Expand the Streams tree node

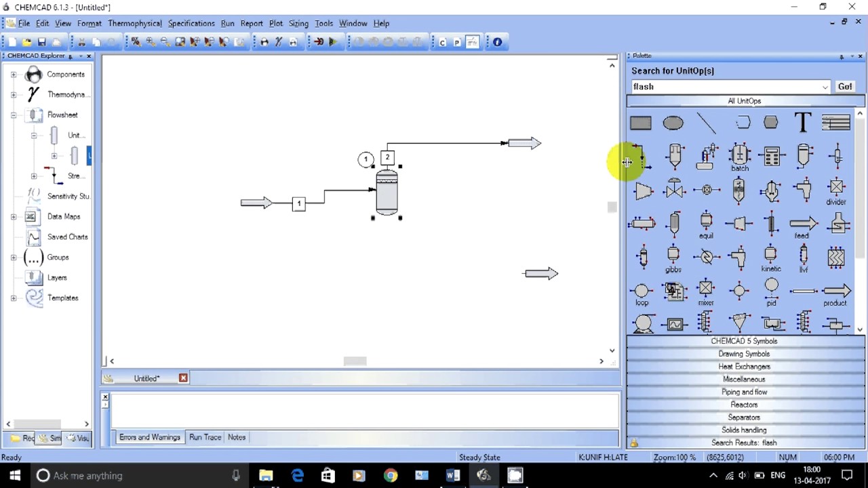(x=34, y=176)
